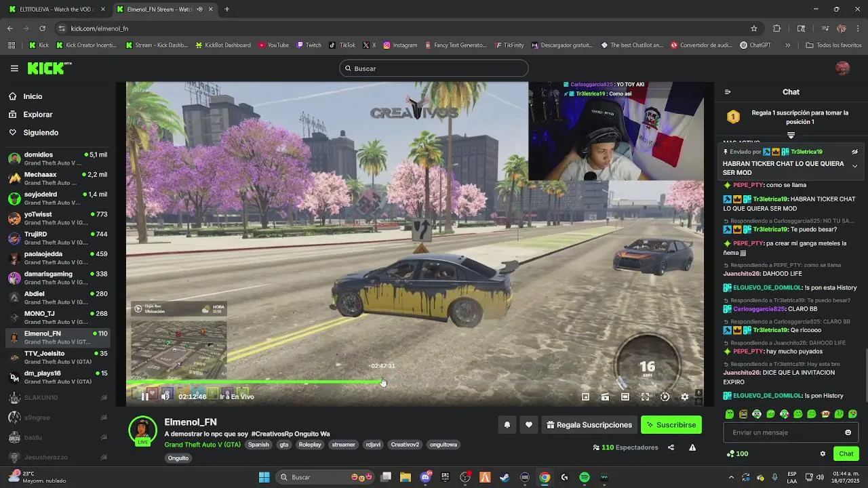Open the mini player view
Viewport: 868px width, 488px height.
point(585,397)
